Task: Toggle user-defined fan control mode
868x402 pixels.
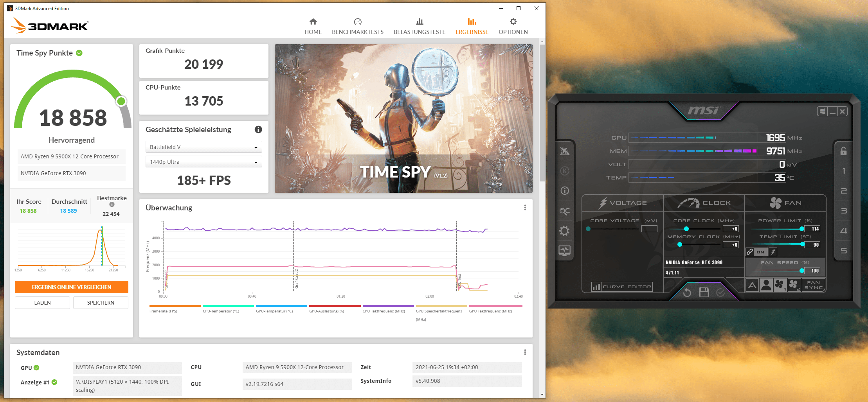Action: click(x=766, y=285)
